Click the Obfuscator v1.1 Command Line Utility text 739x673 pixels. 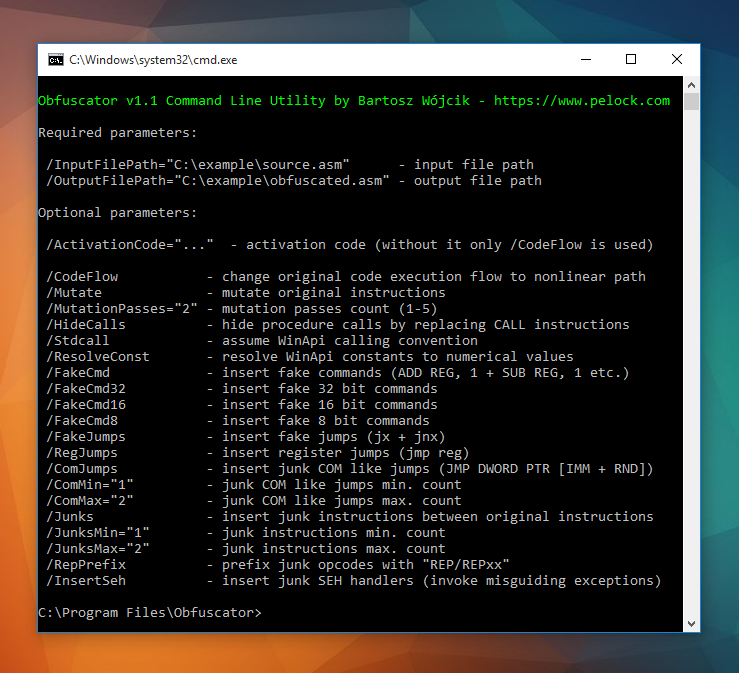[x=182, y=100]
